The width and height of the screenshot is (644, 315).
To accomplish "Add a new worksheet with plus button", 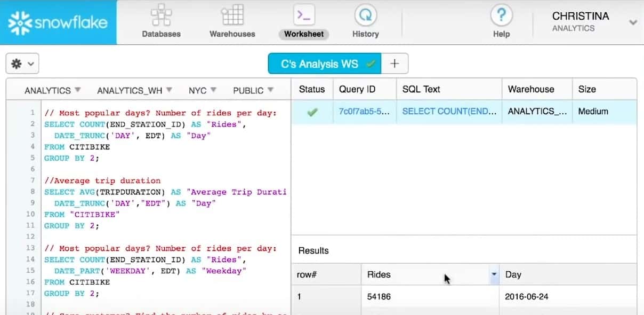I will (395, 64).
